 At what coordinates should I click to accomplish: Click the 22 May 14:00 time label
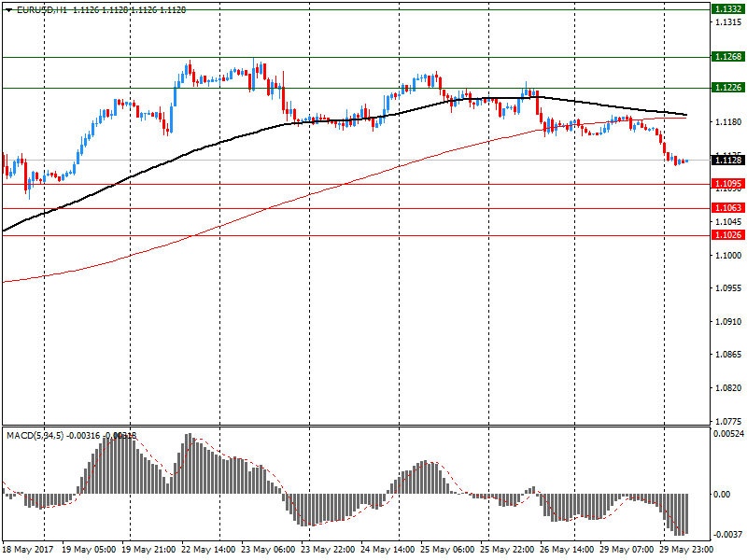[x=208, y=549]
